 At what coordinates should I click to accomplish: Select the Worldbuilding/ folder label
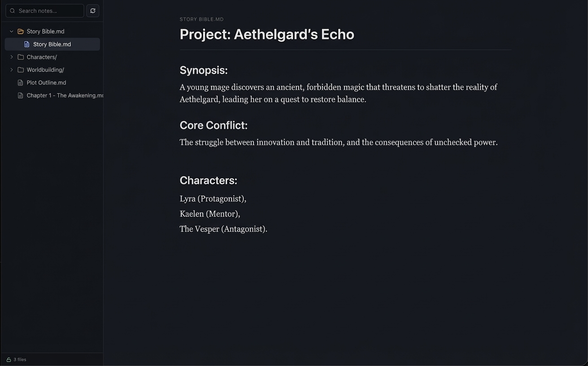point(45,70)
